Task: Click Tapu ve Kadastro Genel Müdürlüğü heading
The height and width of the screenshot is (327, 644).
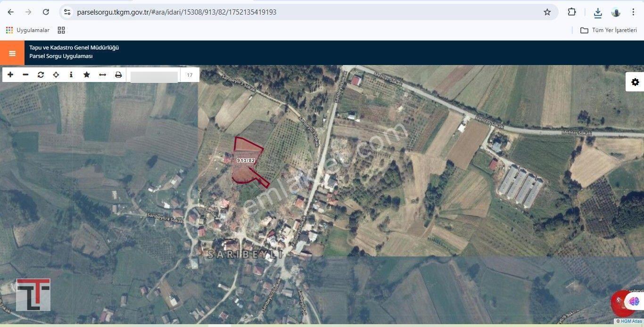Action: click(x=74, y=48)
